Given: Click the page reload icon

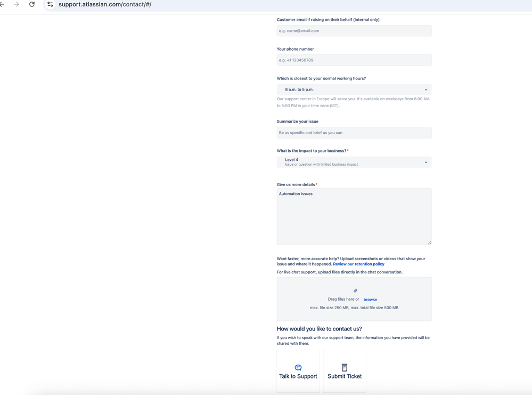Looking at the screenshot, I should coord(31,4).
